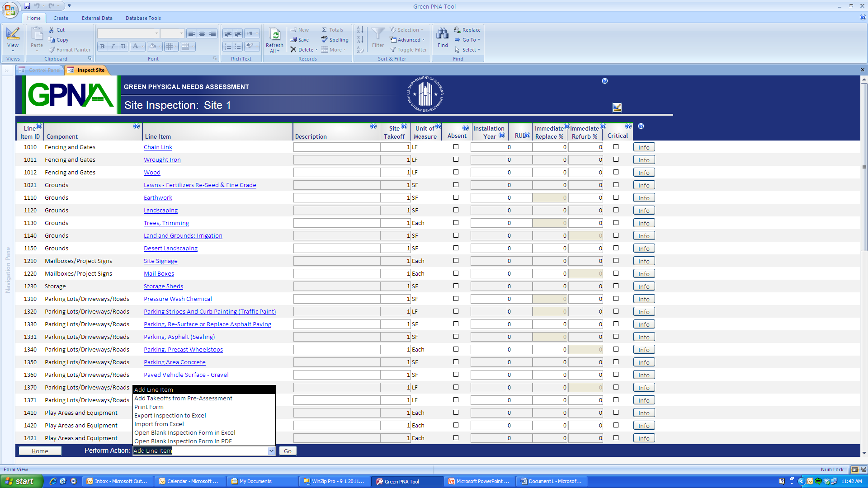Image resolution: width=868 pixels, height=488 pixels.
Task: Expand the Perform Action dropdown arrow
Action: pos(271,451)
